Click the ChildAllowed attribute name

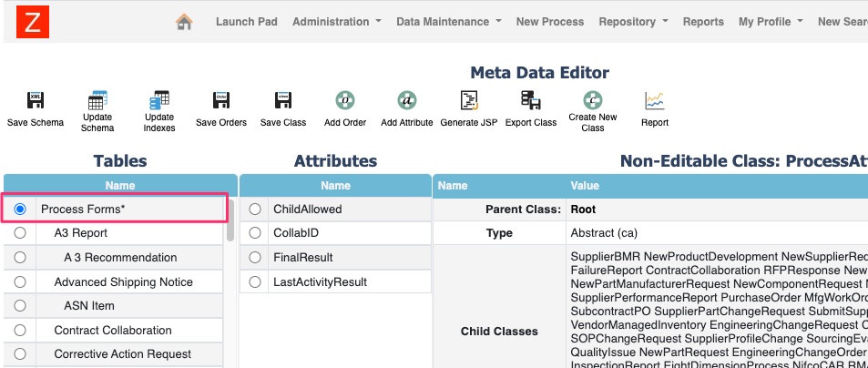point(308,210)
